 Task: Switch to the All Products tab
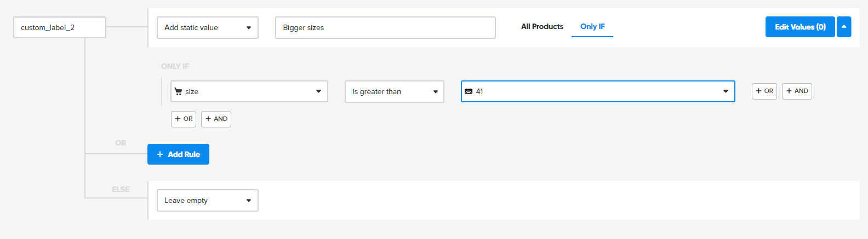point(542,27)
